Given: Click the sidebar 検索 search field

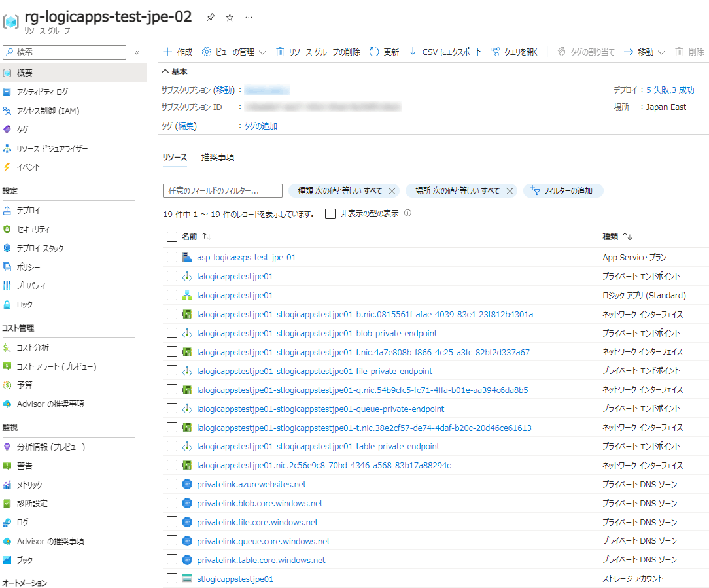Looking at the screenshot, I should click(x=64, y=52).
